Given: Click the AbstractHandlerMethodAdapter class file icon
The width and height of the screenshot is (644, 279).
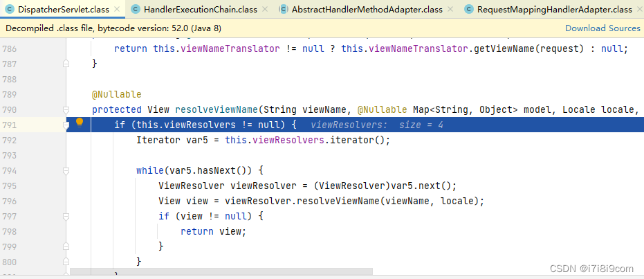Looking at the screenshot, I should point(284,9).
